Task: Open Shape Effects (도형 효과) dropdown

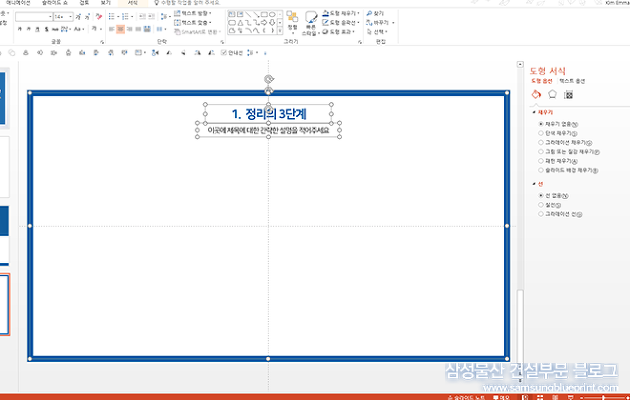Action: point(338,31)
